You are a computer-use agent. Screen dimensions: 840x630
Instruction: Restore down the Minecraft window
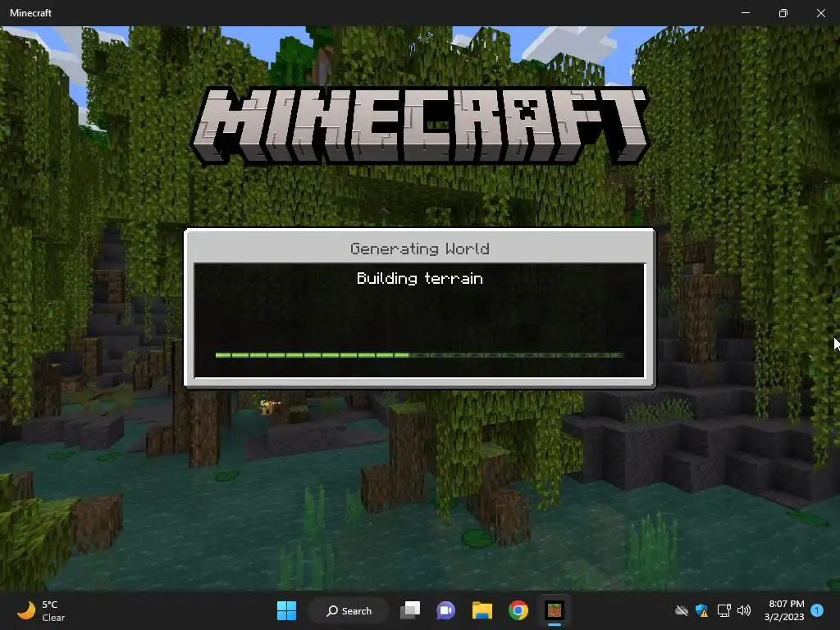coord(783,13)
